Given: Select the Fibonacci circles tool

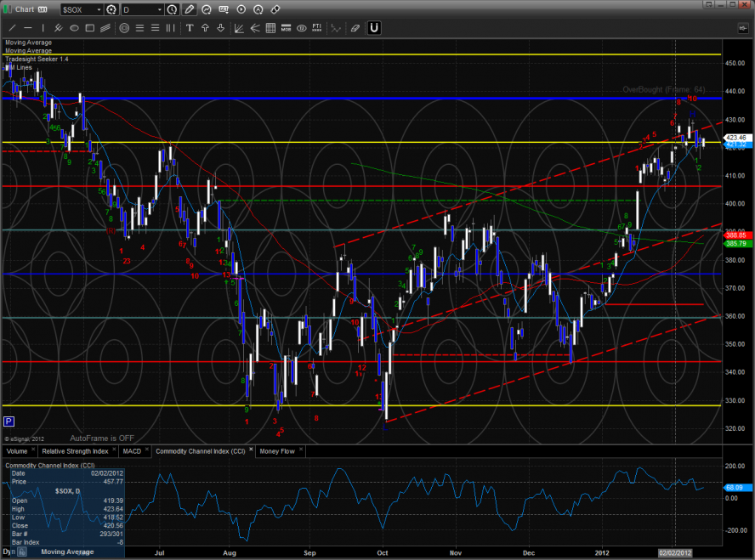Looking at the screenshot, I should 124,28.
